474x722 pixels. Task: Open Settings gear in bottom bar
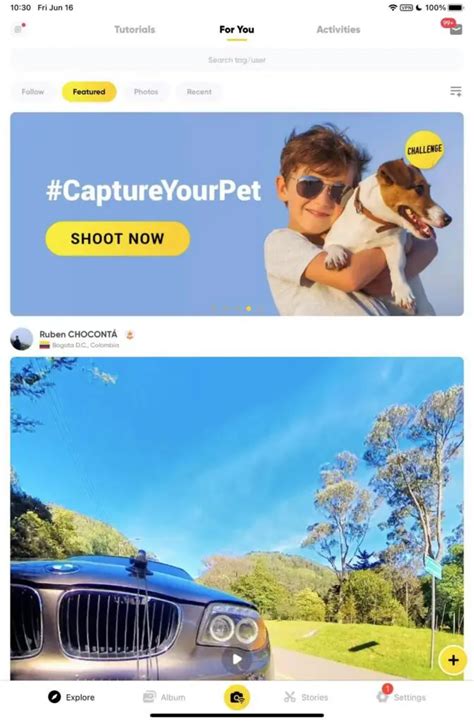(383, 697)
